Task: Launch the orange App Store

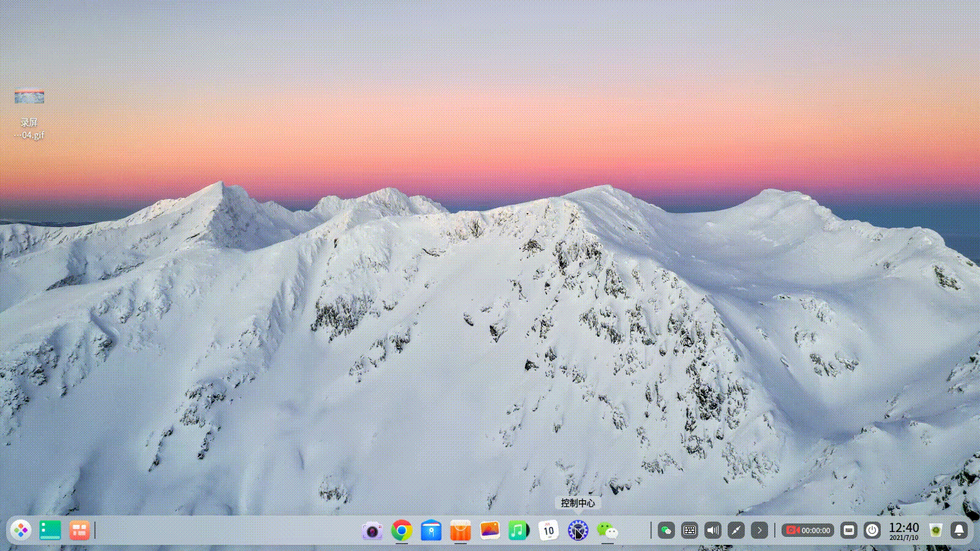Action: click(461, 530)
